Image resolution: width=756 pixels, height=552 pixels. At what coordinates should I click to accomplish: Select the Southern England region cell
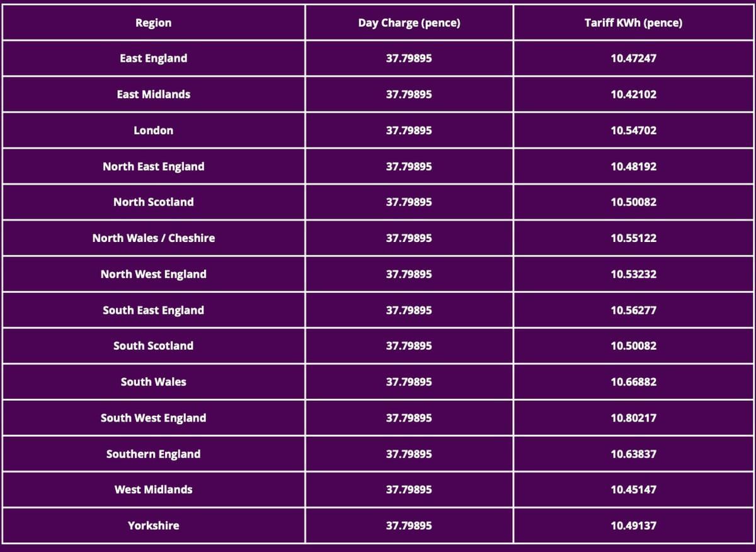(x=153, y=454)
